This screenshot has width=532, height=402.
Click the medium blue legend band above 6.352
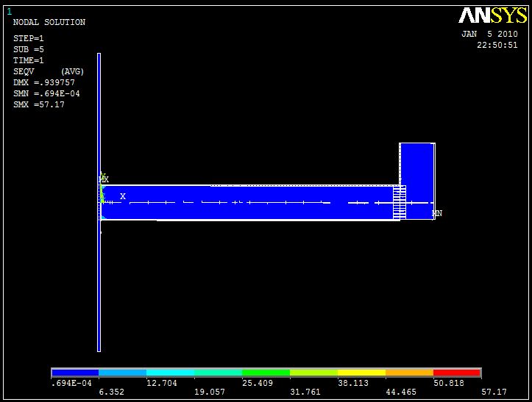point(122,373)
